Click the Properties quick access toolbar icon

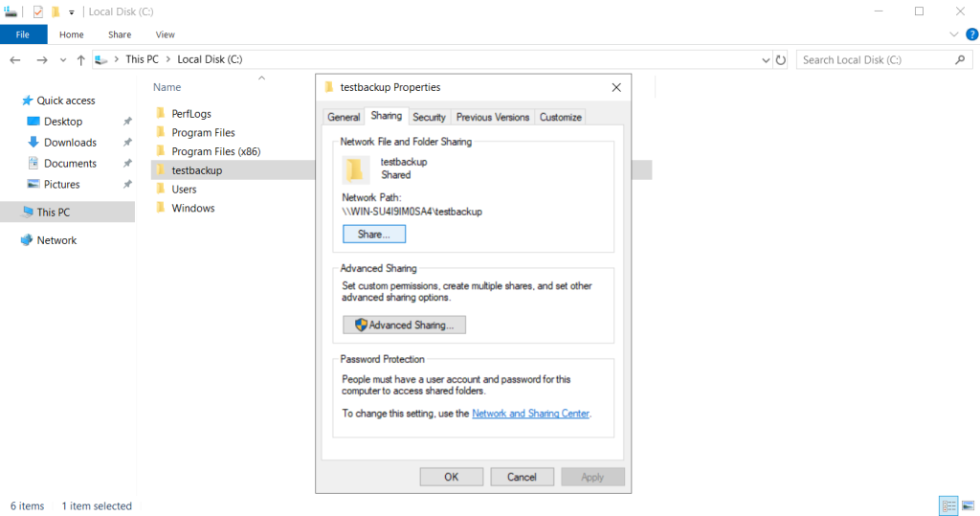[x=38, y=11]
